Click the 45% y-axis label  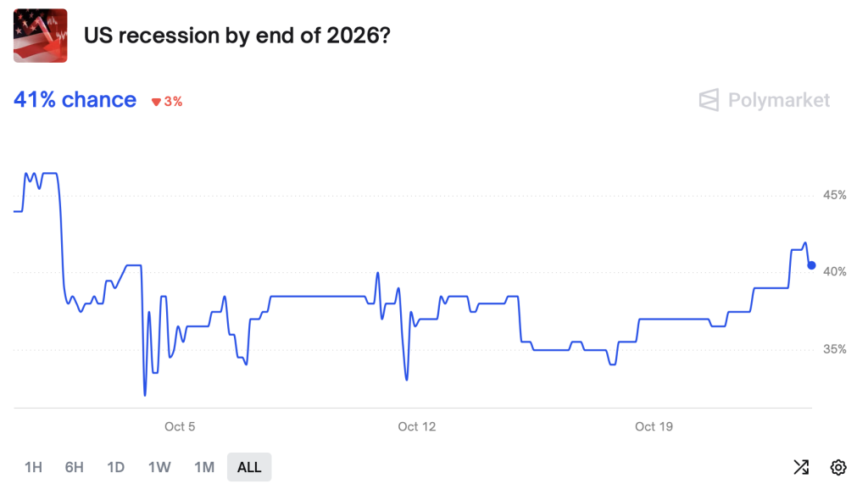pos(835,195)
